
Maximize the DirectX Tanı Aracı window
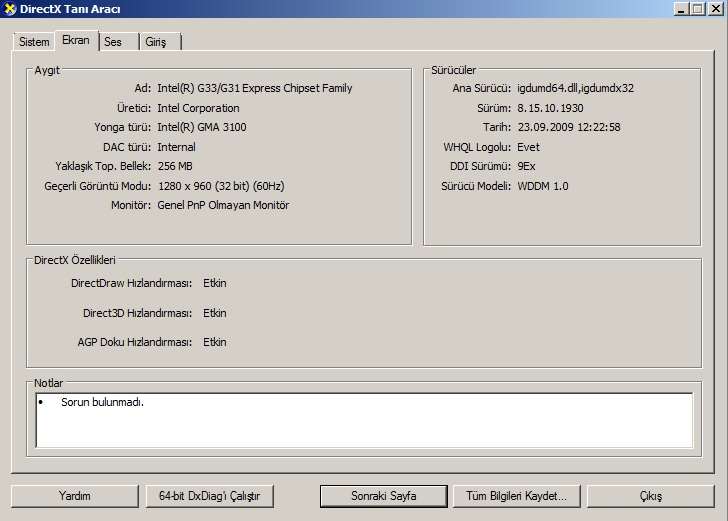click(698, 9)
